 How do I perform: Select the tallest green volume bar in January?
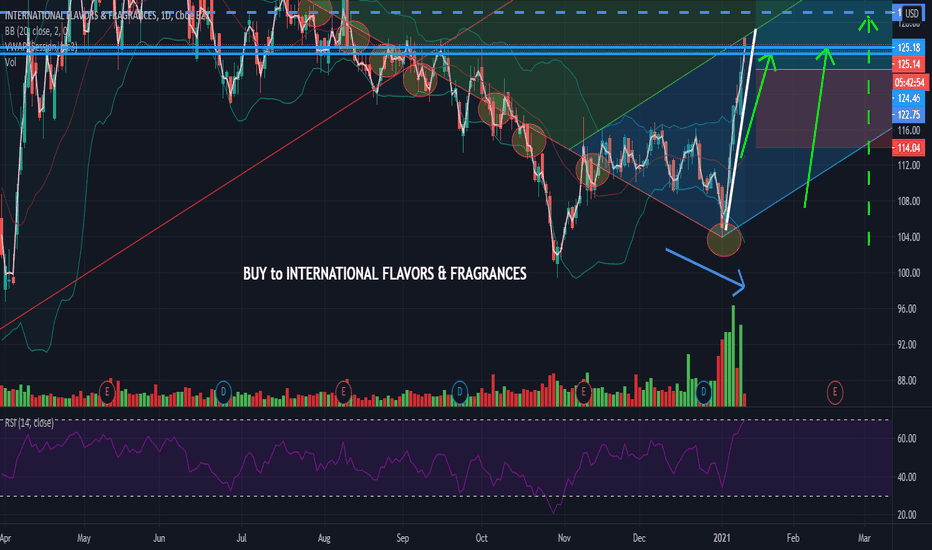click(733, 356)
